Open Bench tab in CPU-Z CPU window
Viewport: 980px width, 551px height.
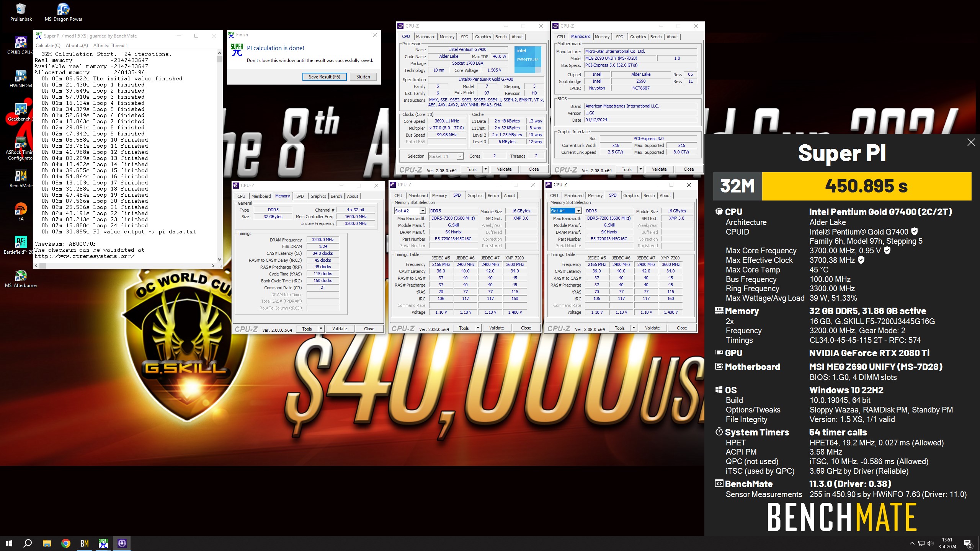[501, 37]
